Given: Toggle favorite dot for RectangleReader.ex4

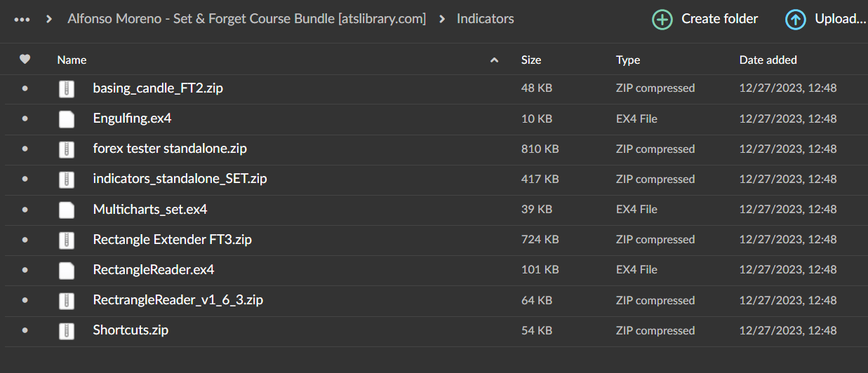Looking at the screenshot, I should [x=25, y=270].
